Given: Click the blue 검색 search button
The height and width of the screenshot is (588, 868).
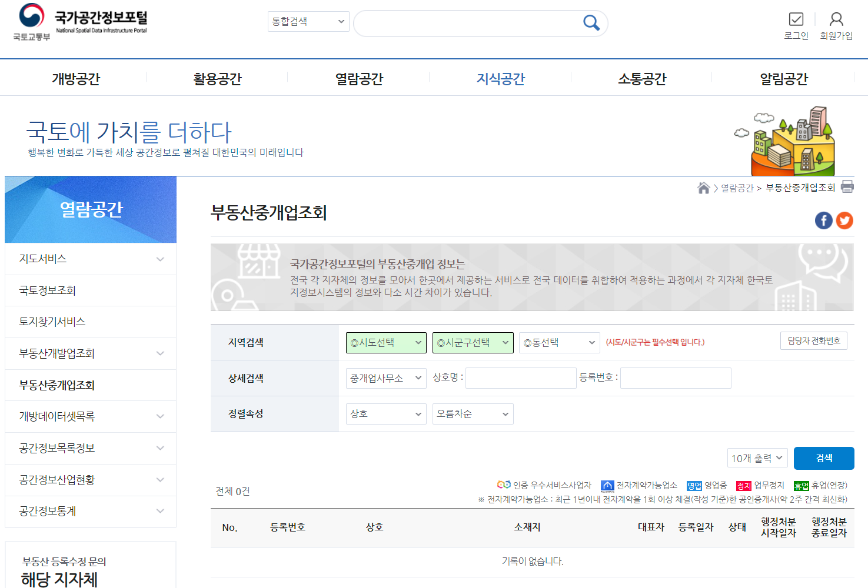Looking at the screenshot, I should coord(824,458).
